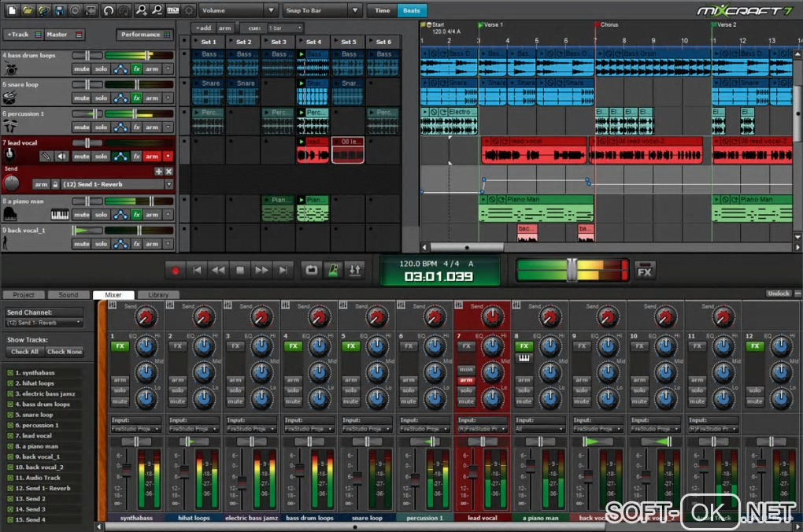
Task: Select the red lead vocal clip in the timeline
Action: pyautogui.click(x=534, y=150)
